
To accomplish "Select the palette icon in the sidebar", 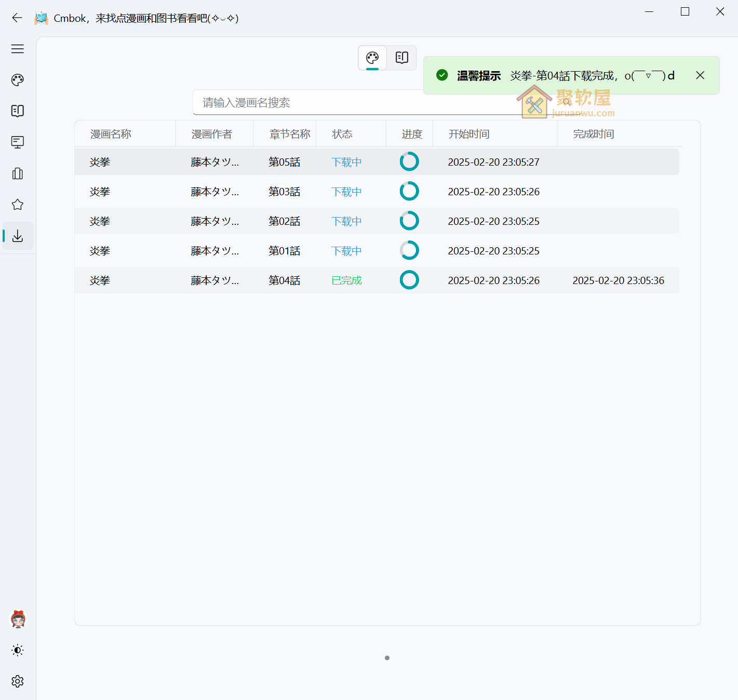I will (17, 79).
